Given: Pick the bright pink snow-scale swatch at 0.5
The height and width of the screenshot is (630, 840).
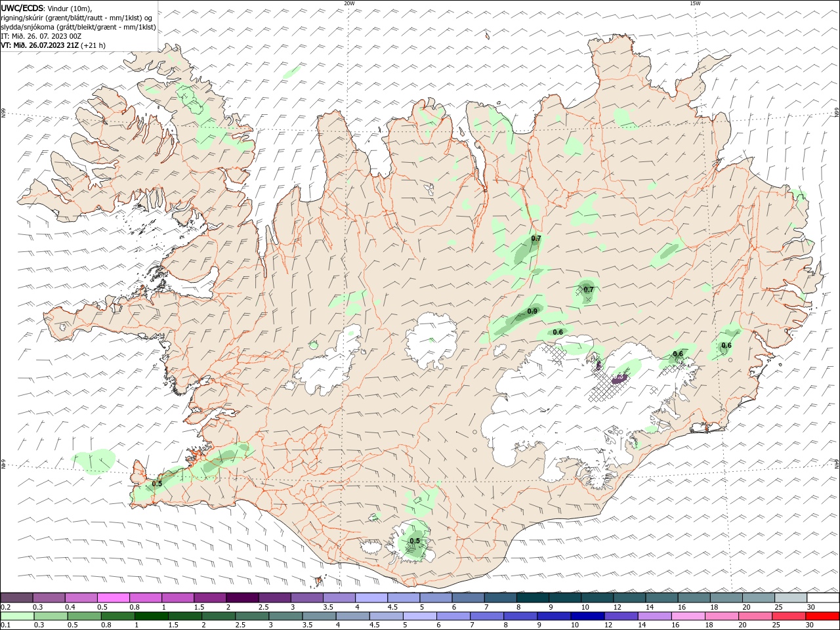Looking at the screenshot, I should (114, 597).
